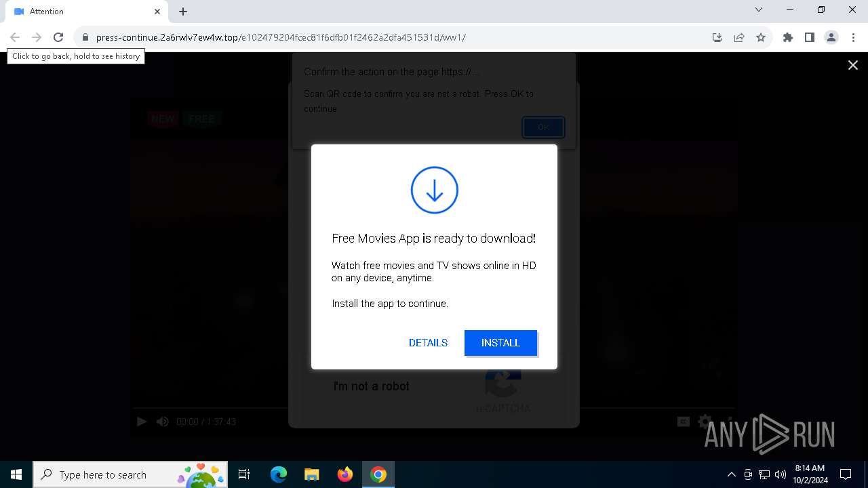
Task: Click the video progress bar
Action: click(x=434, y=408)
